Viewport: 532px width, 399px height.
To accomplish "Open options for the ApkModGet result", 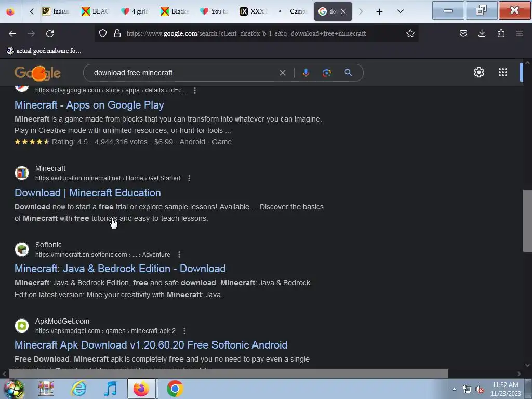I will click(x=184, y=331).
